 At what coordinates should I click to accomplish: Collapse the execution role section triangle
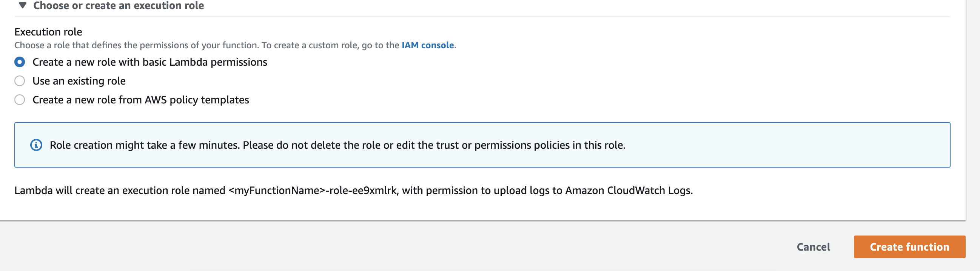(22, 5)
